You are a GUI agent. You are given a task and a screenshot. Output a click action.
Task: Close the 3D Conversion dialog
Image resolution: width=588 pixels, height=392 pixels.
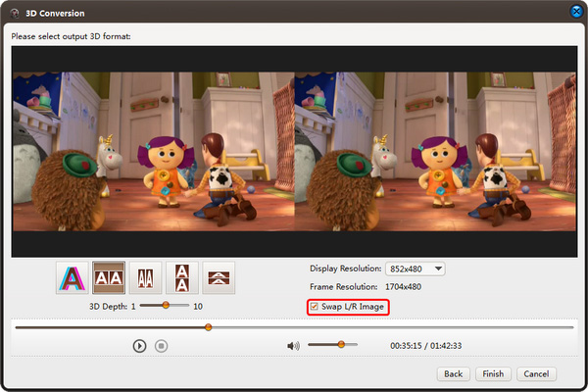click(x=577, y=11)
